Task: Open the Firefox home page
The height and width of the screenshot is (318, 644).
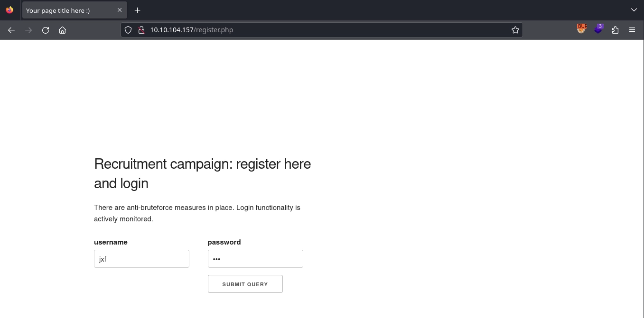Action: click(x=62, y=30)
